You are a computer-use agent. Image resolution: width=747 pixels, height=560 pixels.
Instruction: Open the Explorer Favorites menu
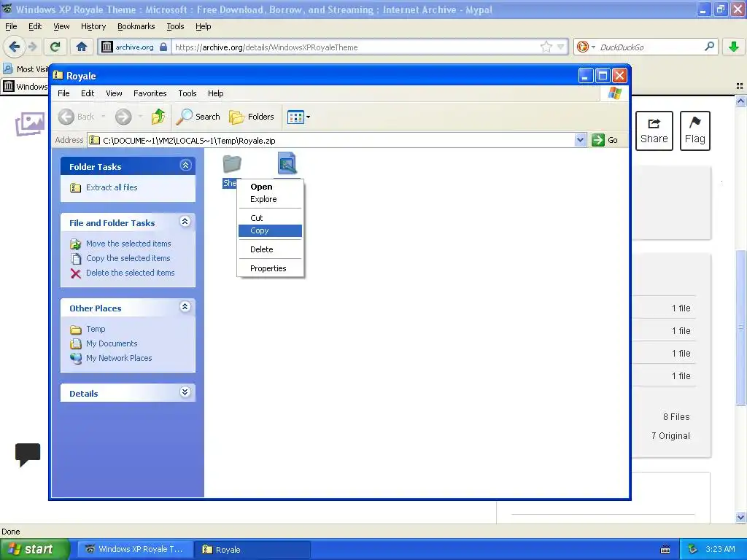[150, 93]
